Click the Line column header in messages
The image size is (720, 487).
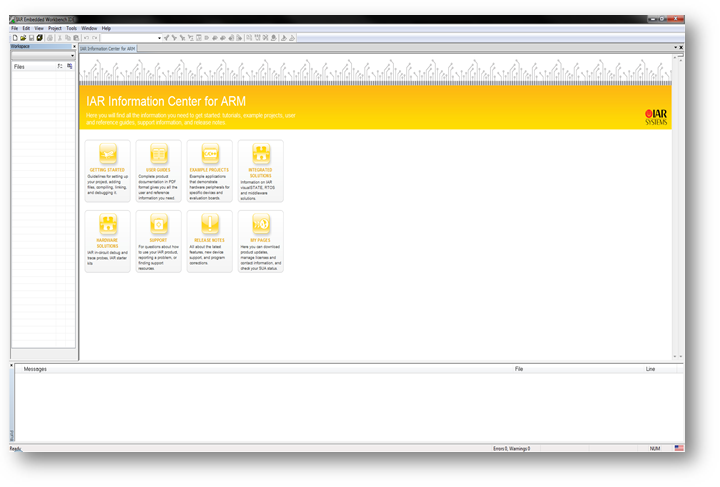[x=650, y=369]
